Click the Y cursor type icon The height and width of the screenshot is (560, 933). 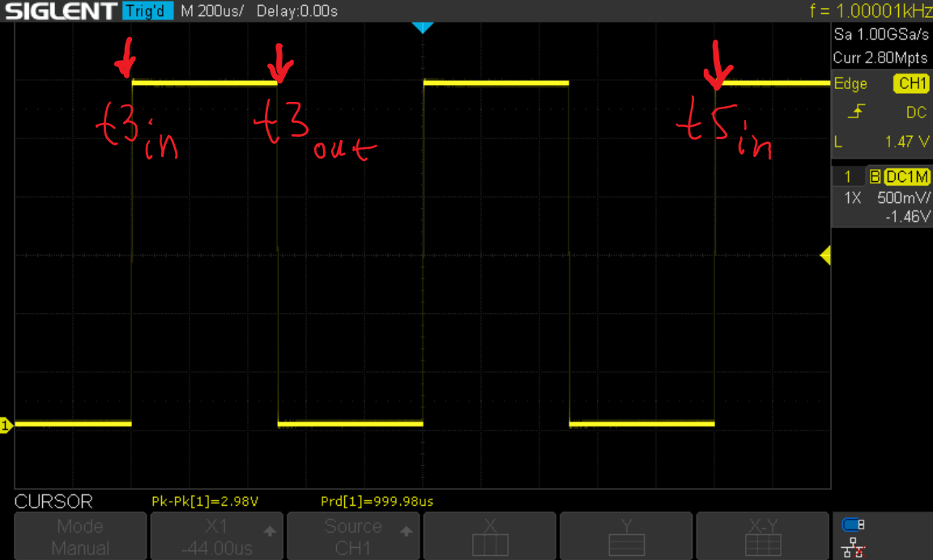click(x=626, y=537)
